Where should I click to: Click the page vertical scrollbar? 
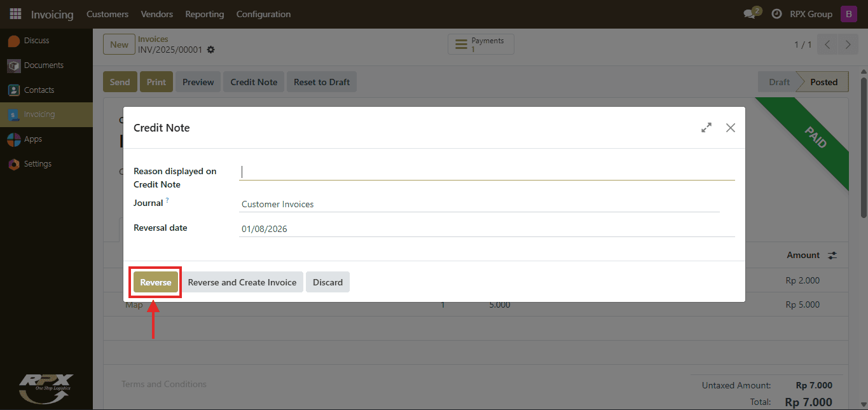click(x=864, y=147)
